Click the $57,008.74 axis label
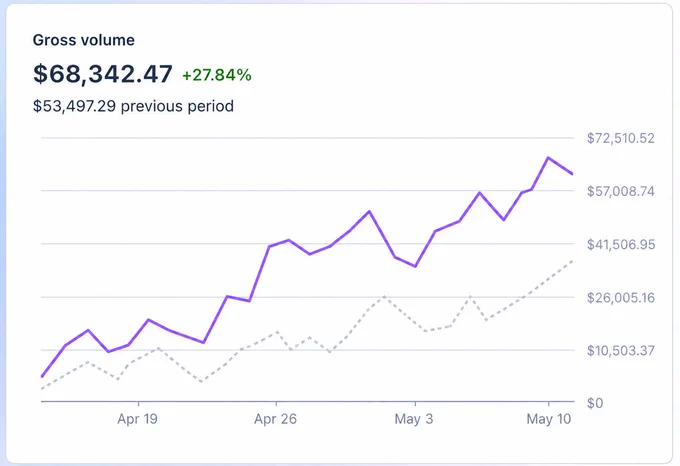 point(621,191)
